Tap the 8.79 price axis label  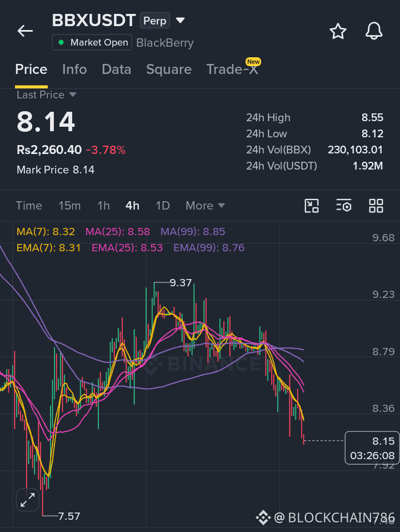pyautogui.click(x=383, y=351)
